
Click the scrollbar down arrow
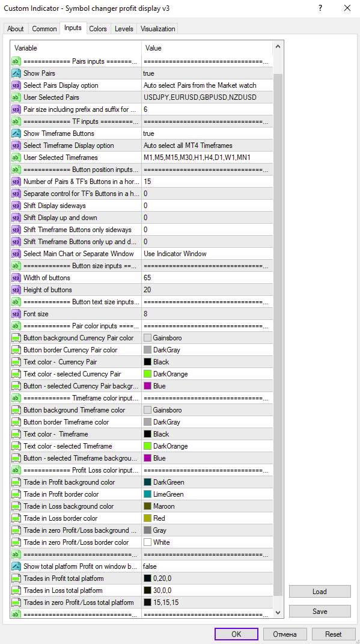pos(278,613)
